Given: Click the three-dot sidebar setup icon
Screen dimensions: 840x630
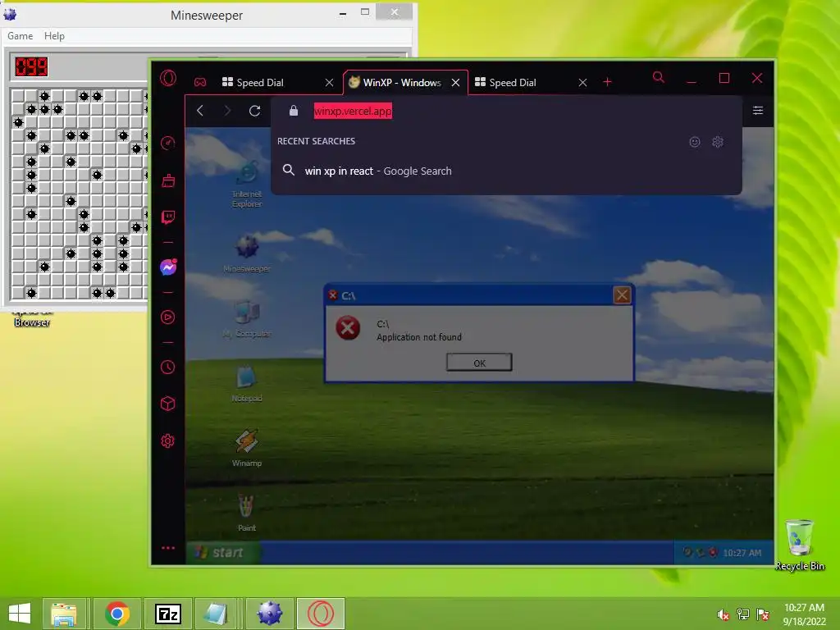Looking at the screenshot, I should 167,548.
